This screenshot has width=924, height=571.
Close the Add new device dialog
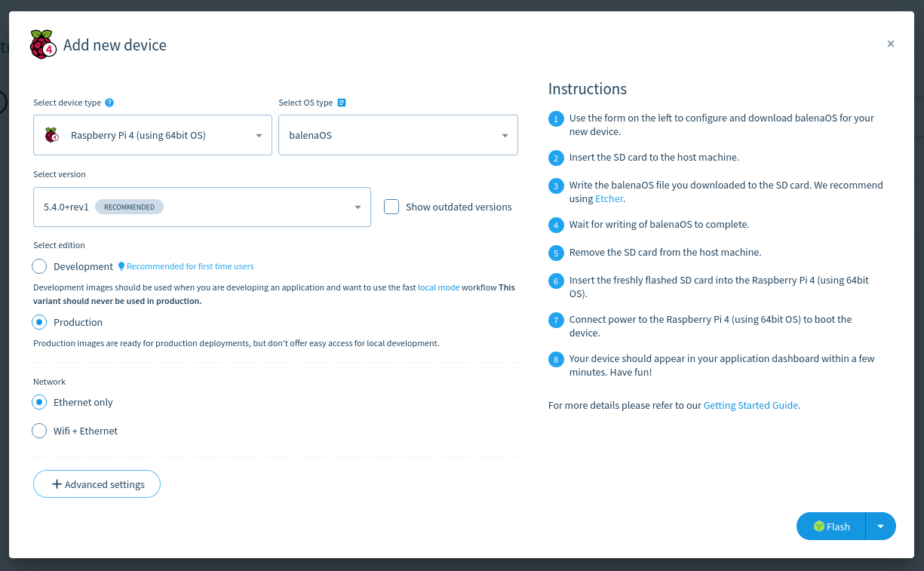coord(891,44)
